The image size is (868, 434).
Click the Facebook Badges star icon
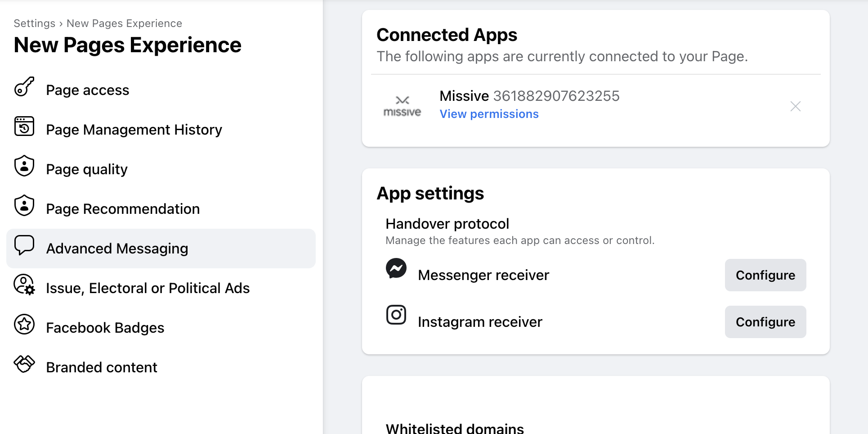[x=24, y=325]
